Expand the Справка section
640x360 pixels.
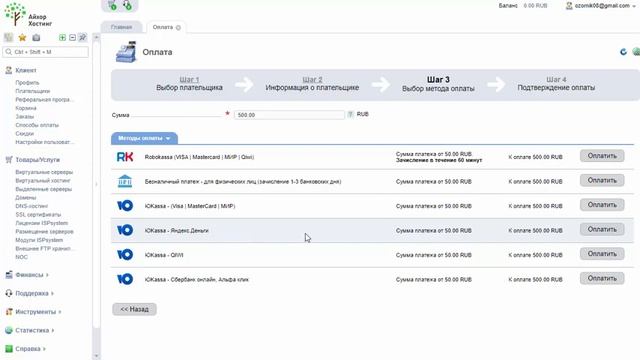click(x=30, y=349)
